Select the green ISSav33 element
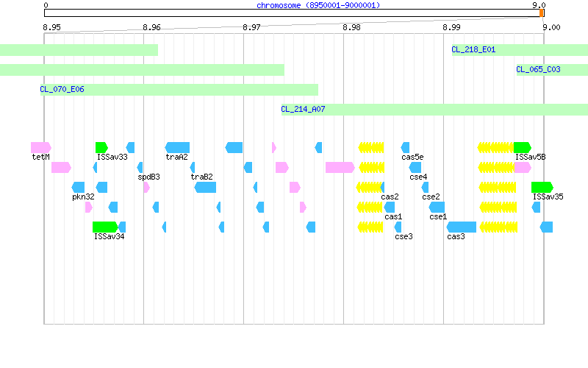The image size is (588, 368). (101, 148)
